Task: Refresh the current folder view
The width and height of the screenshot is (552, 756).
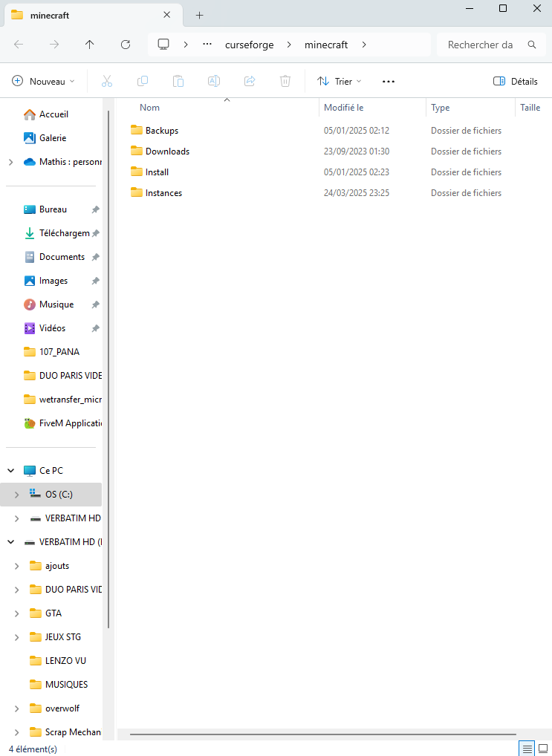Action: [126, 45]
